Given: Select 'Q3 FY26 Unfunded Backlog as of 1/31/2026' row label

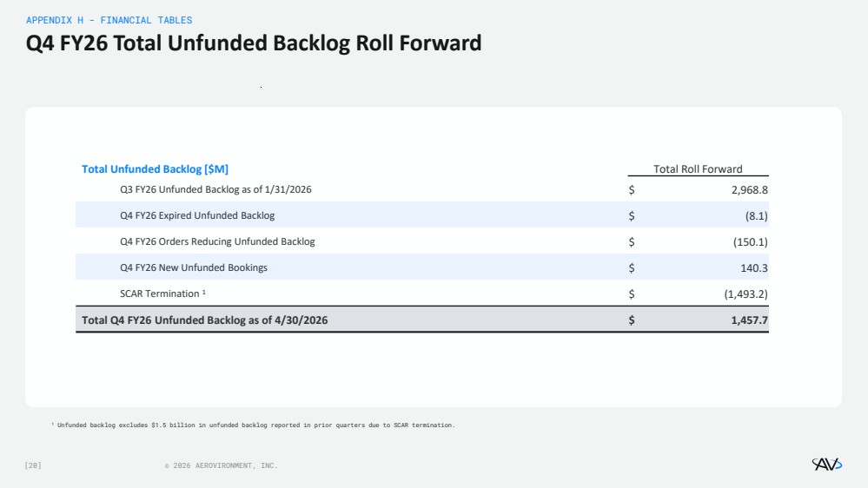Looking at the screenshot, I should [x=215, y=189].
